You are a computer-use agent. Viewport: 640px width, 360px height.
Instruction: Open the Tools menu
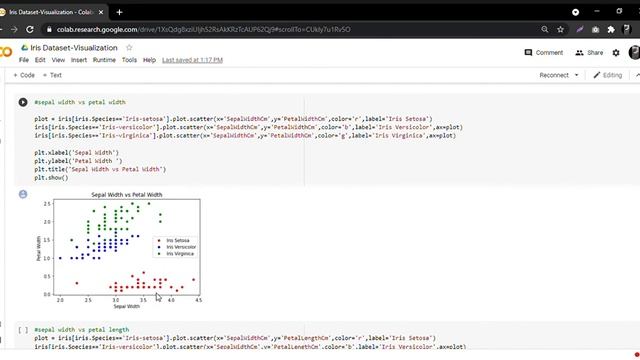point(129,60)
